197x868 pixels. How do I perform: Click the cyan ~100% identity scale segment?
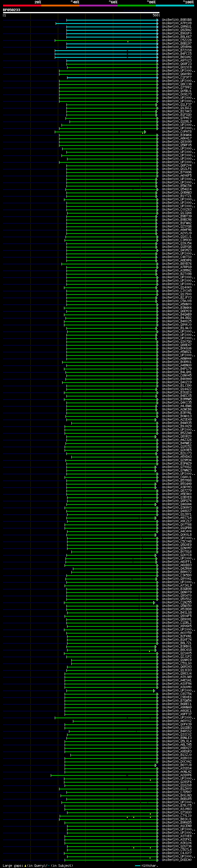(x=175, y=6)
